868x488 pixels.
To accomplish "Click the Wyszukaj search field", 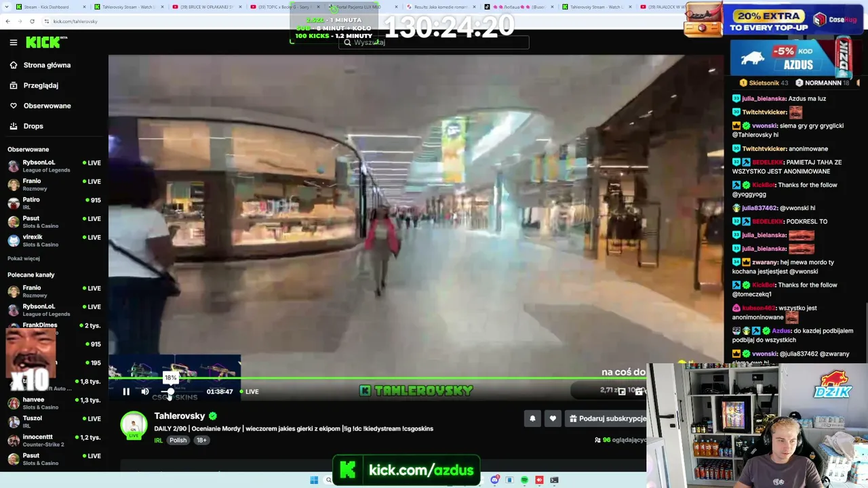I will [x=434, y=42].
